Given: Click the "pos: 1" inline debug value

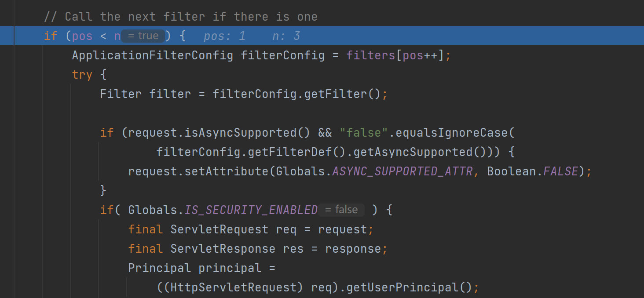Looking at the screenshot, I should pyautogui.click(x=224, y=36).
